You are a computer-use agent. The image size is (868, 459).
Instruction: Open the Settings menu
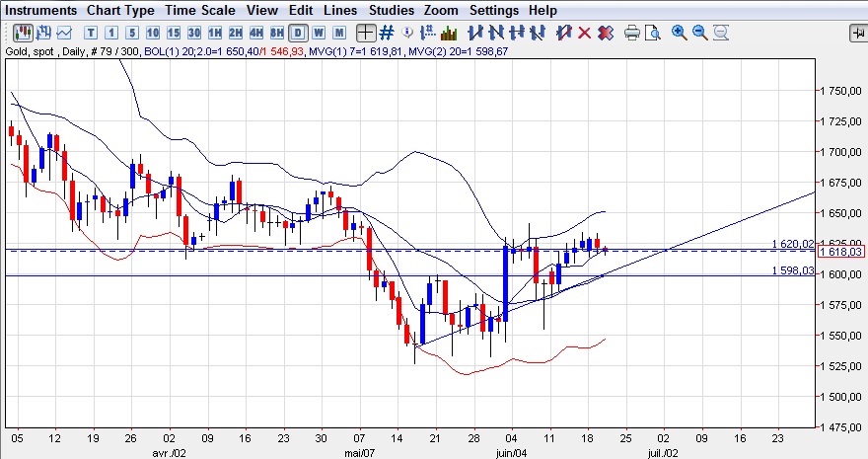click(493, 10)
